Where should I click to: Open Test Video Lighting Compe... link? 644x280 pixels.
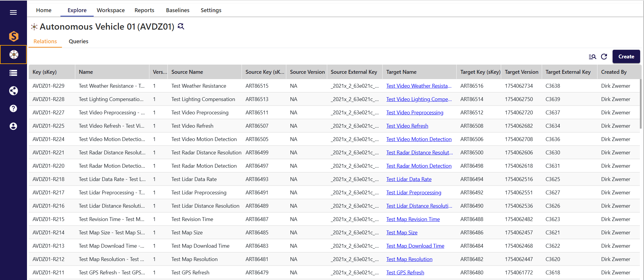point(419,99)
